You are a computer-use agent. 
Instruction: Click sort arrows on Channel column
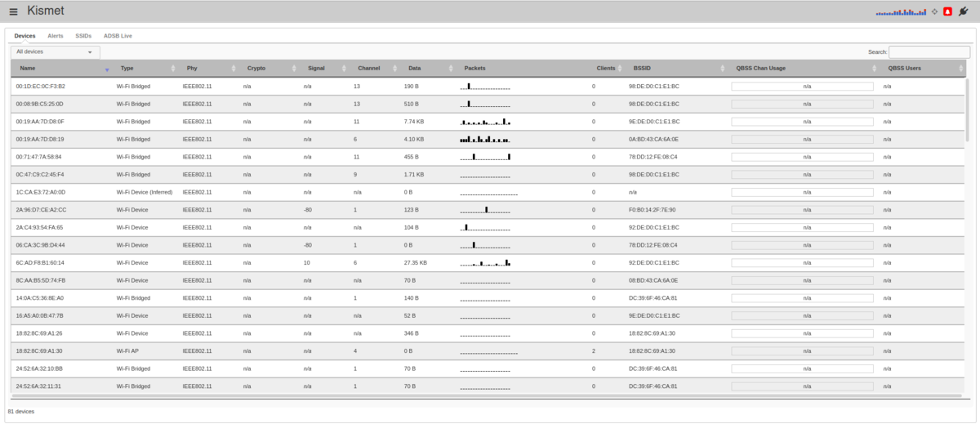click(395, 69)
